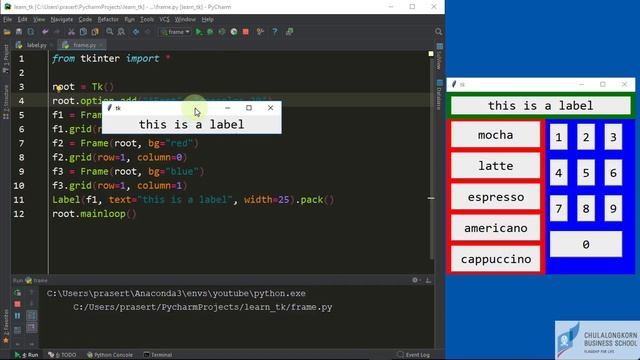Screen dimensions: 640x360
Task: Open the Edit menu
Action: [x=22, y=19]
